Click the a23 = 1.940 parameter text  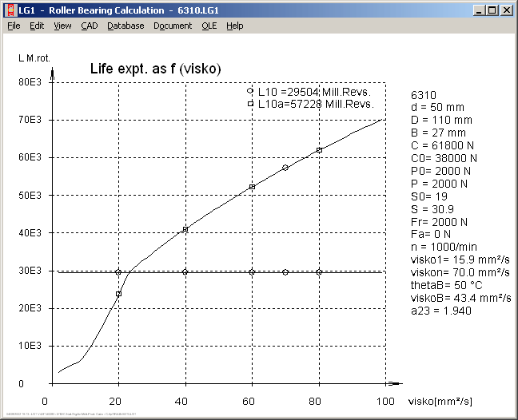440,311
